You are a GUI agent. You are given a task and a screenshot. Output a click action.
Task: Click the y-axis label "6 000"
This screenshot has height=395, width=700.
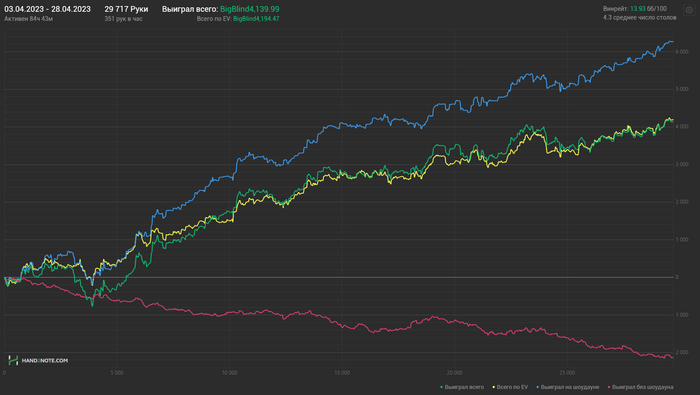(x=682, y=52)
